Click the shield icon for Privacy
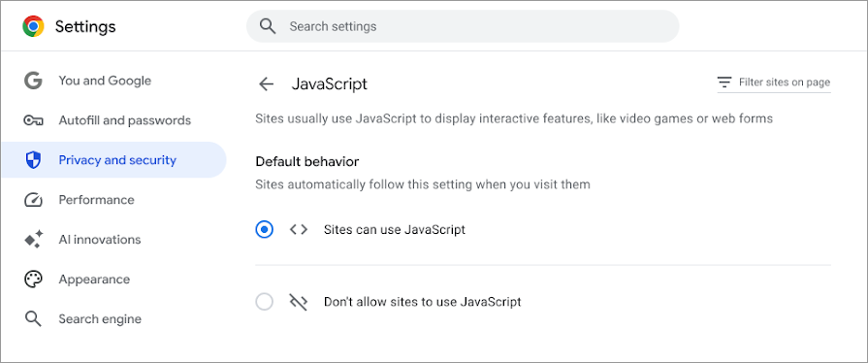Image resolution: width=868 pixels, height=363 pixels. click(33, 160)
